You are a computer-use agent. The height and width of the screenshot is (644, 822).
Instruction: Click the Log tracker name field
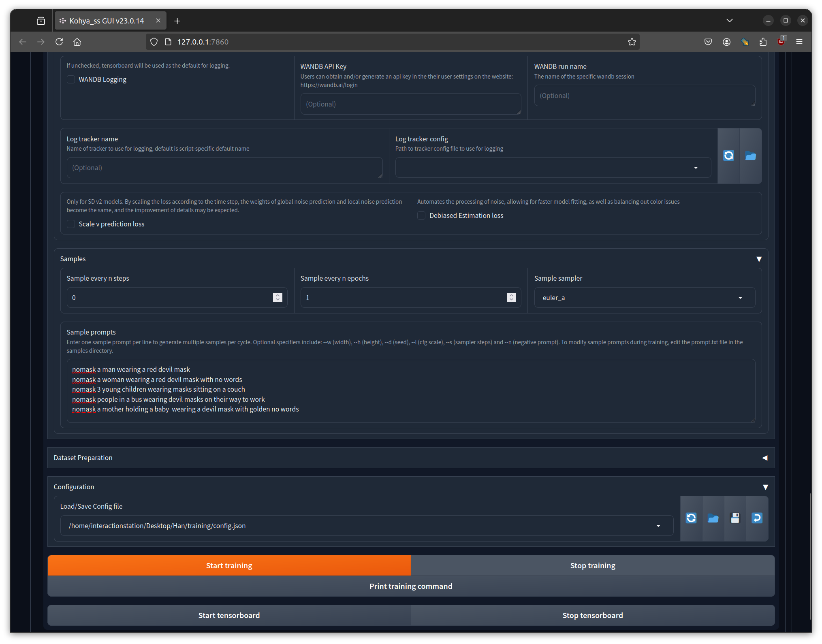pyautogui.click(x=224, y=168)
